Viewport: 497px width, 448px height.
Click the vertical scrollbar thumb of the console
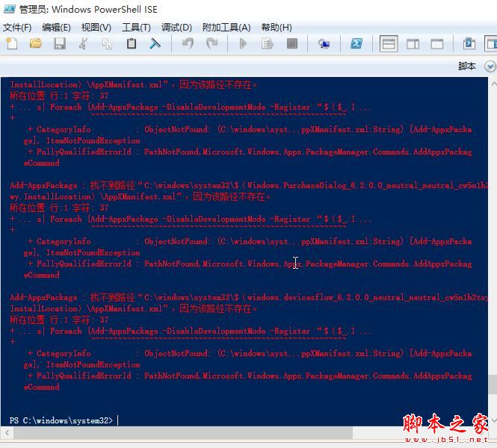point(493,385)
